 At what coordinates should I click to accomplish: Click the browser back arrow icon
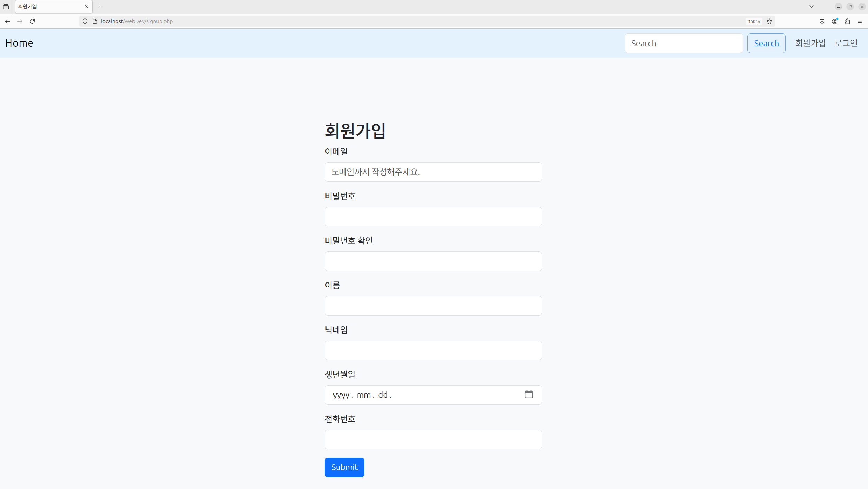coord(7,21)
